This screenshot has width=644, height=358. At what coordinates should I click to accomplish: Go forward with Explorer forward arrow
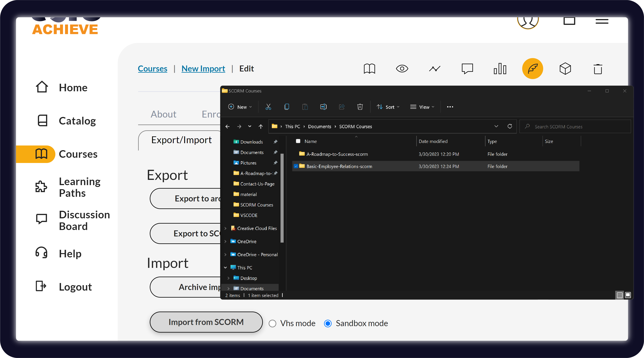point(239,126)
